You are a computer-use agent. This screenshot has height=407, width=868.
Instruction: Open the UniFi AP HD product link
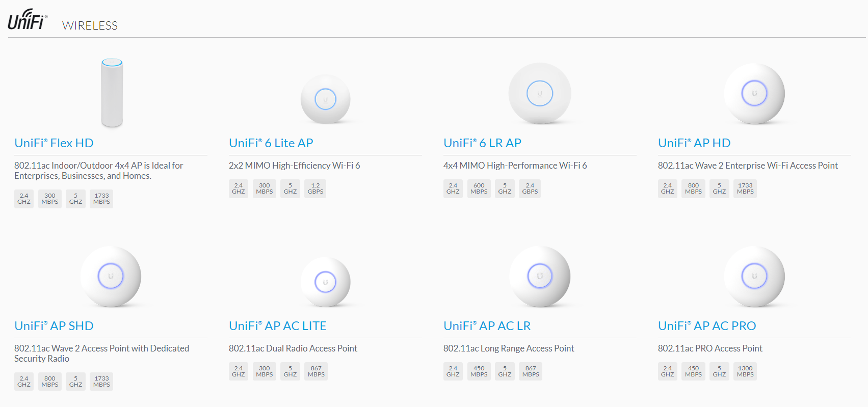[694, 143]
